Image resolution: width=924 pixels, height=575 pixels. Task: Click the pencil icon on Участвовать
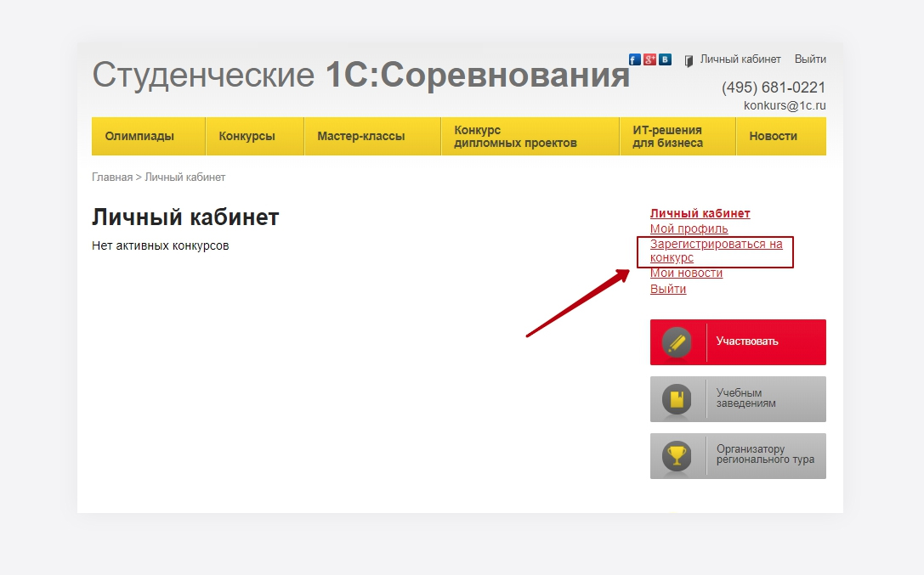tap(677, 342)
